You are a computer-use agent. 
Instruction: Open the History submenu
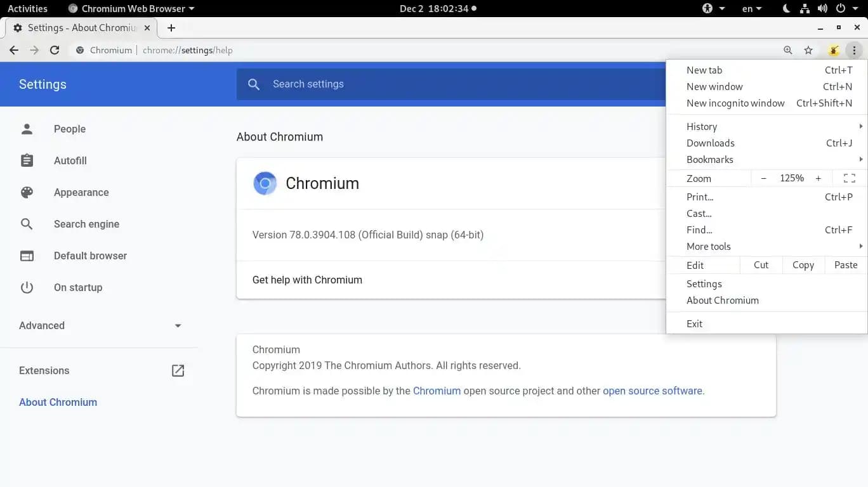pyautogui.click(x=702, y=127)
